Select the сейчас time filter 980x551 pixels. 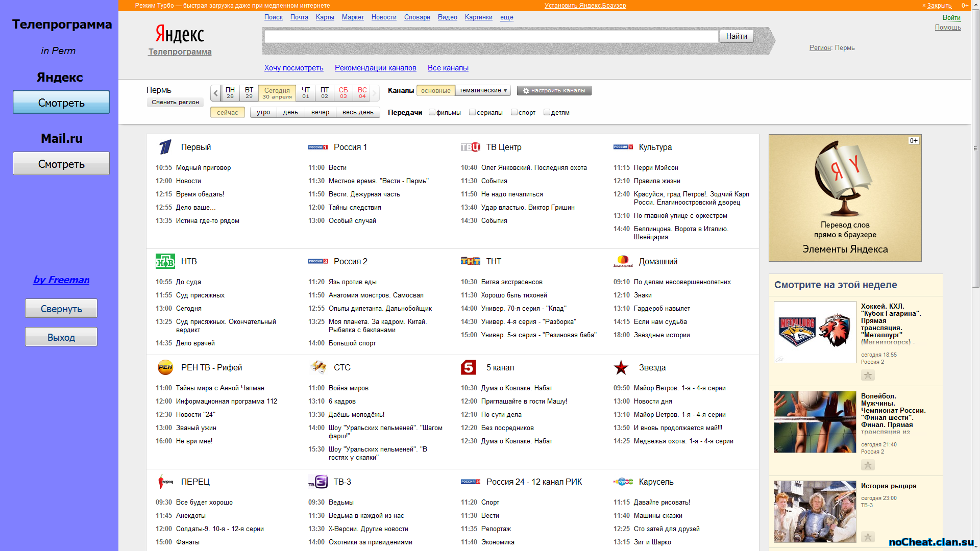(x=228, y=112)
